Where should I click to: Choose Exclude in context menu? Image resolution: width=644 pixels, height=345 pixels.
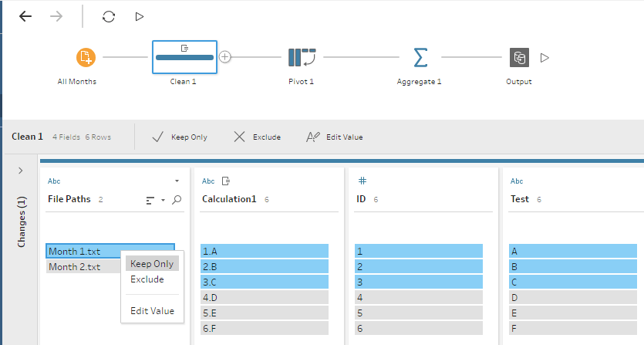point(147,279)
